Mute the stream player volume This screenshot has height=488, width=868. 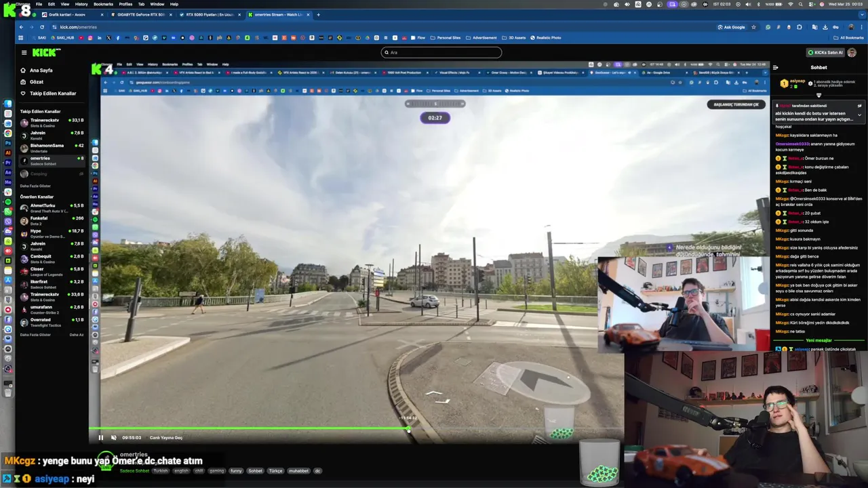(113, 438)
